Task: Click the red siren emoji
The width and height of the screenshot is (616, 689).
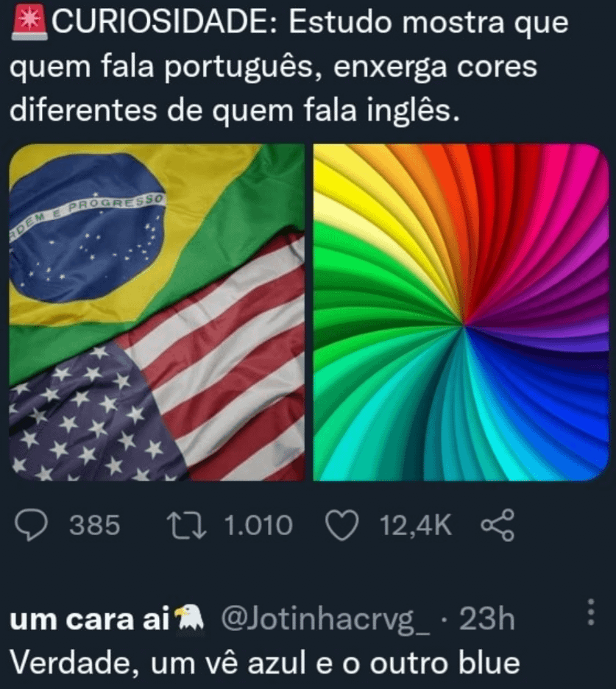Action: pyautogui.click(x=29, y=22)
